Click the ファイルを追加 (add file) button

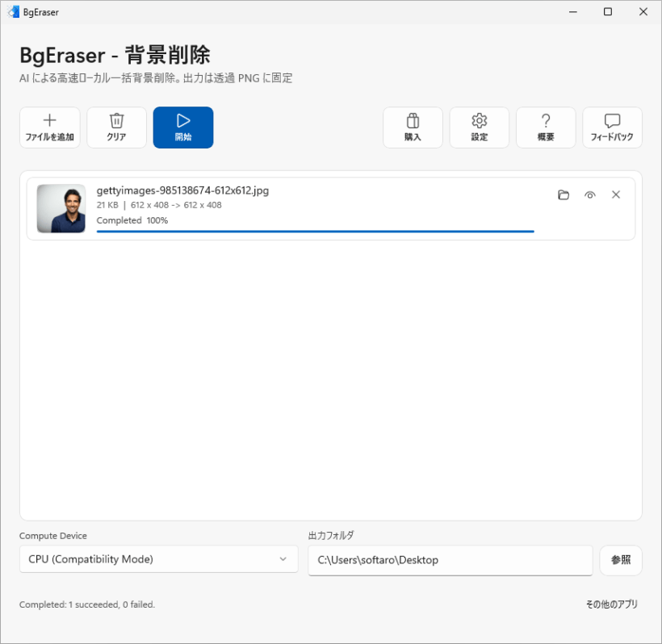(x=50, y=128)
